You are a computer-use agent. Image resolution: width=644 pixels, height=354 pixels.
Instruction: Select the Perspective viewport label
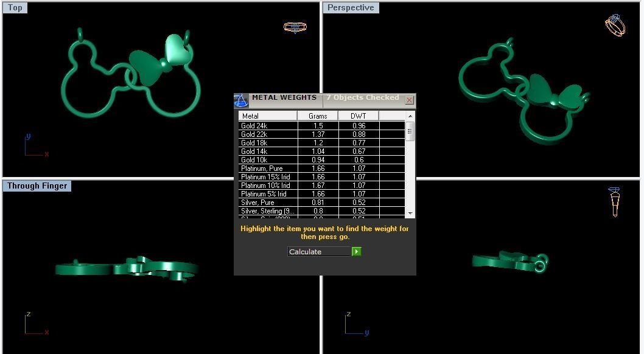click(x=351, y=8)
